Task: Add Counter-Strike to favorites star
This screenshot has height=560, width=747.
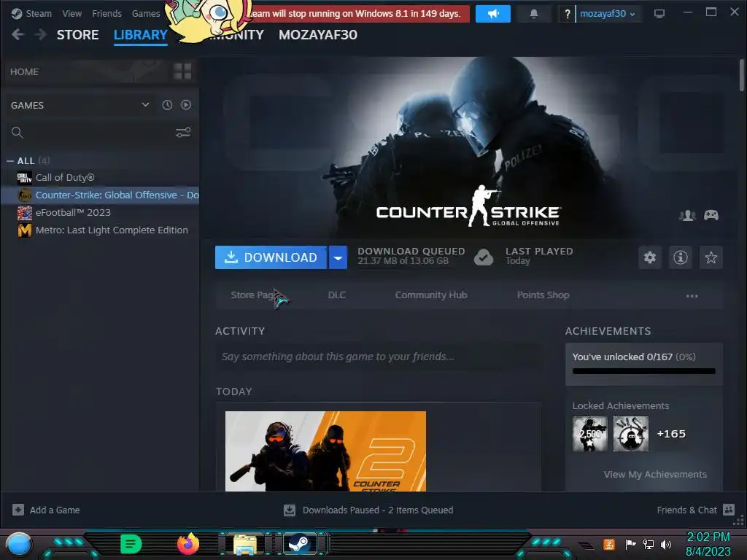Action: [x=711, y=257]
